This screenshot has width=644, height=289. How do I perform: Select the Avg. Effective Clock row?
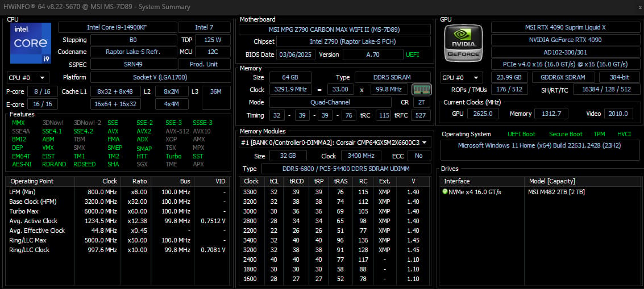(x=119, y=231)
